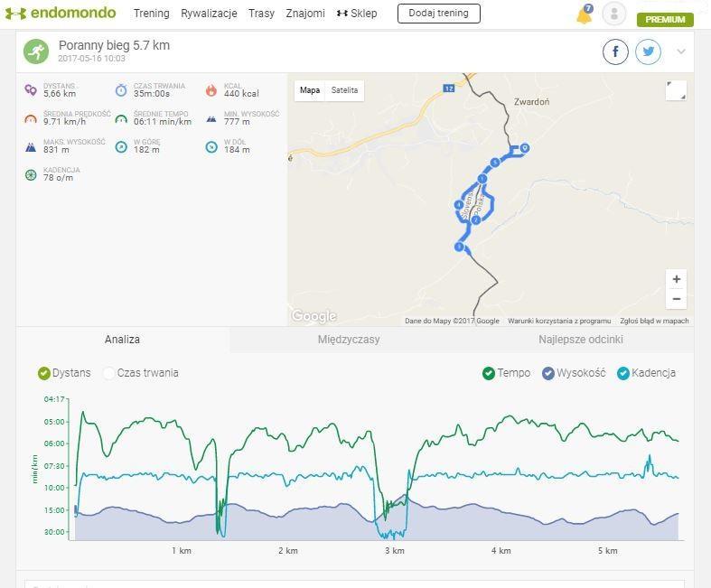
Task: Expand the workout options chevron
Action: [681, 51]
